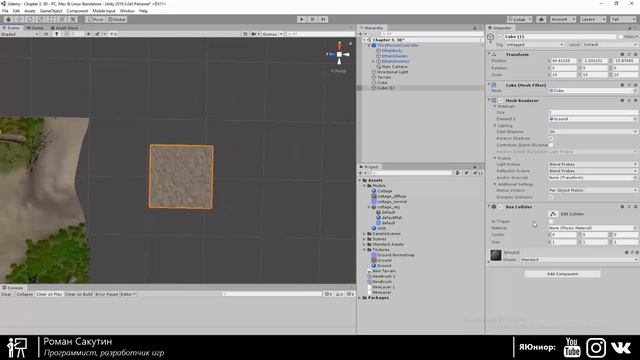Click the Position X input field
Screen dimensions: 640x360
(x=564, y=61)
